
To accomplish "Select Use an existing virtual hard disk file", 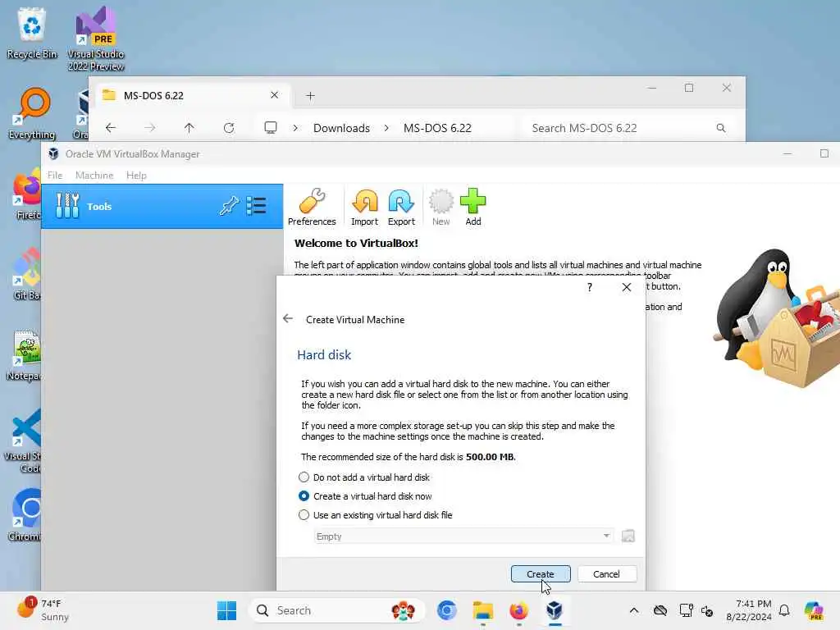I will [x=375, y=515].
